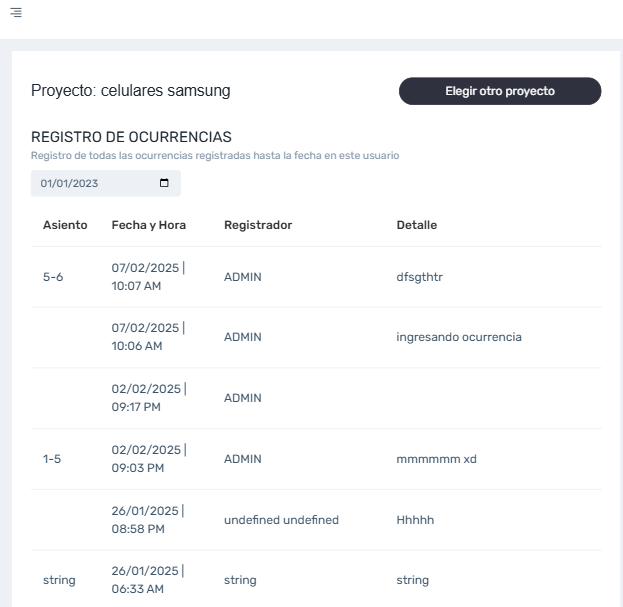Select the 'Detalle' column header
This screenshot has width=623, height=607.
[x=416, y=225]
